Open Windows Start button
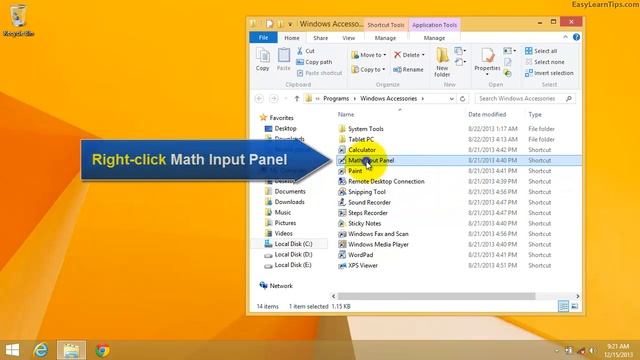This screenshot has width=640, height=360. pyautogui.click(x=12, y=350)
